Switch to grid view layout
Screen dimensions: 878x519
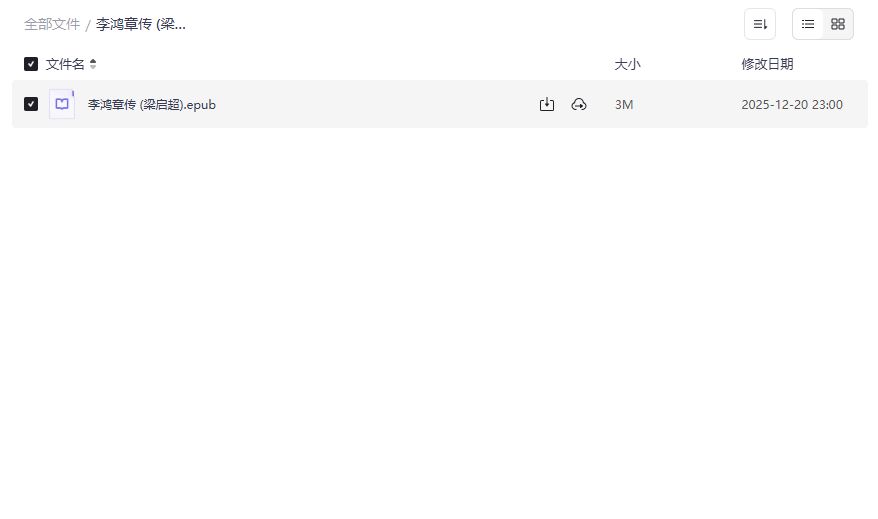pos(838,24)
